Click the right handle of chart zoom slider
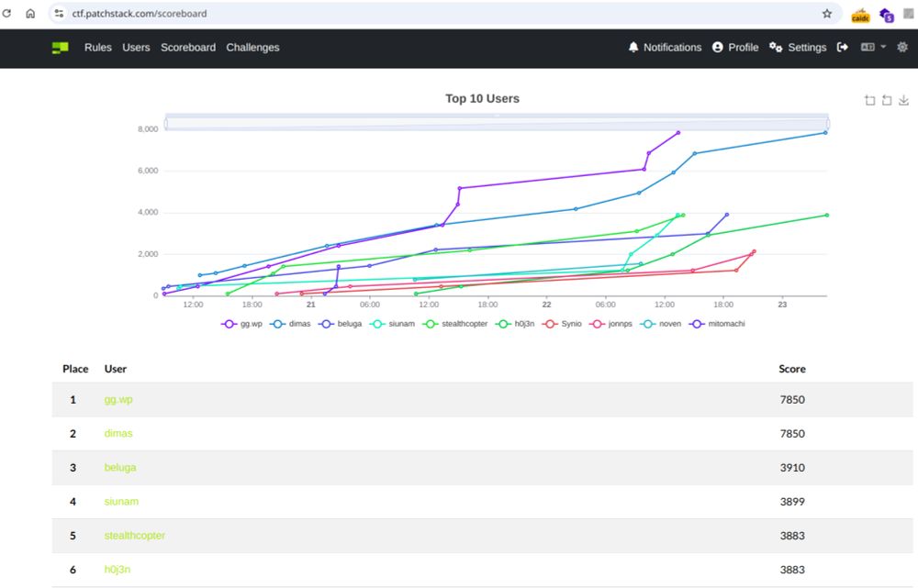Image resolution: width=918 pixels, height=588 pixels. point(828,124)
